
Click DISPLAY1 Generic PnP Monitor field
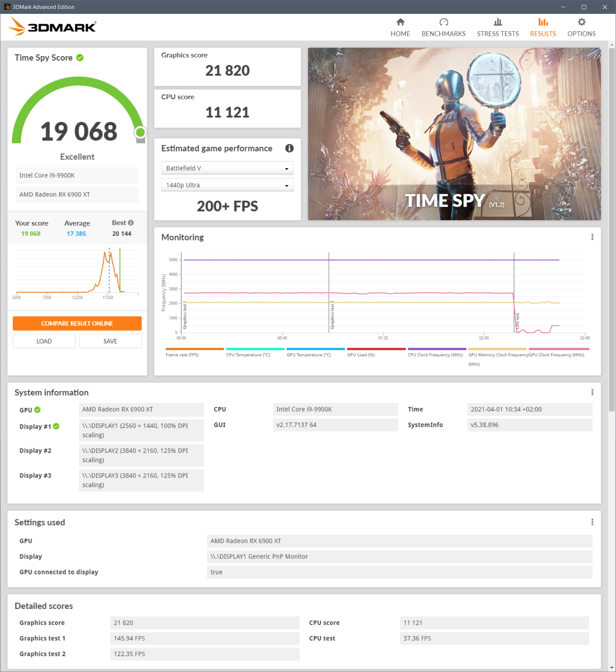pyautogui.click(x=399, y=556)
